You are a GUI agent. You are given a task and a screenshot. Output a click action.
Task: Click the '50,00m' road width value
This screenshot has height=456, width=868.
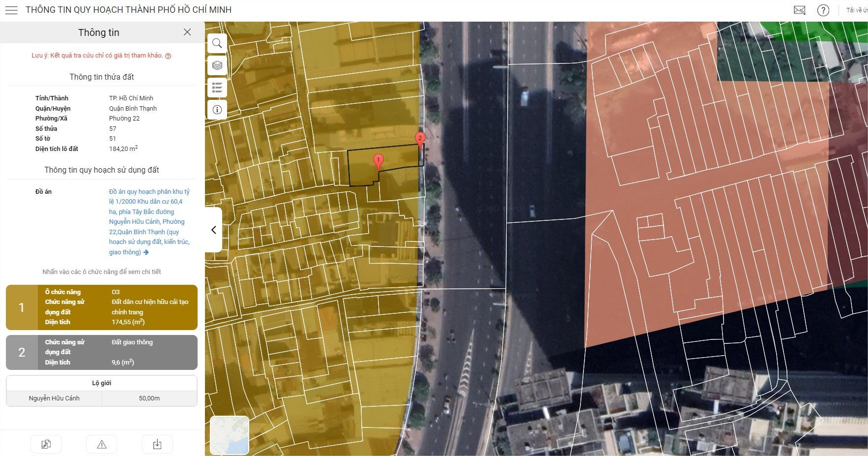point(149,398)
